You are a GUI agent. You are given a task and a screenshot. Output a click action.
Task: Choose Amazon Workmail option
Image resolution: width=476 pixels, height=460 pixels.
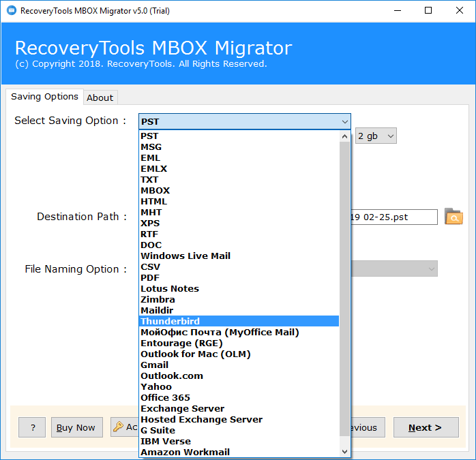click(x=239, y=452)
